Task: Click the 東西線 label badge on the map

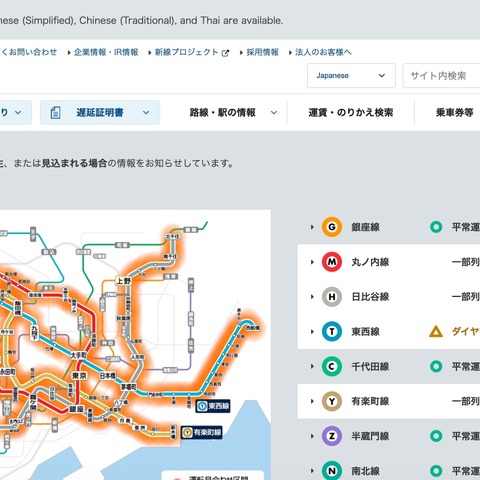Action: point(213,406)
